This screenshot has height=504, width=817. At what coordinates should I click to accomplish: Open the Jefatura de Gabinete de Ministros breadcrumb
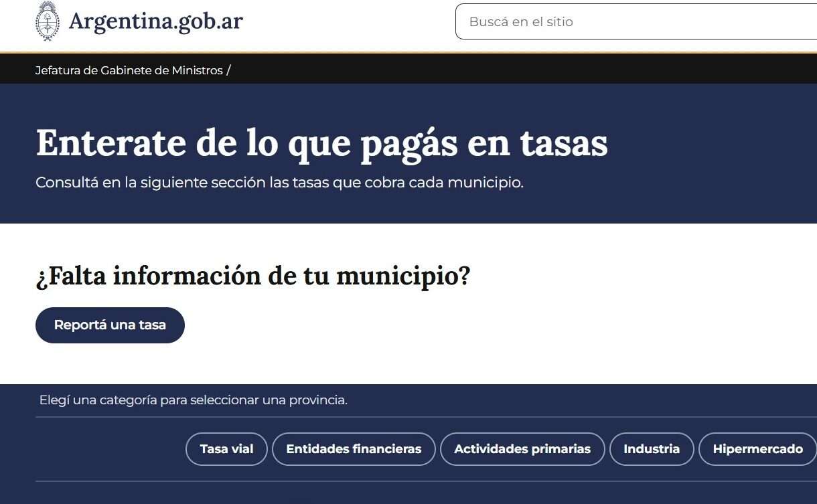[x=129, y=70]
